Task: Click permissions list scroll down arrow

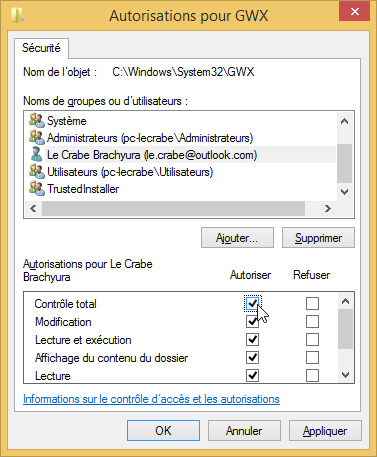Action: [345, 375]
